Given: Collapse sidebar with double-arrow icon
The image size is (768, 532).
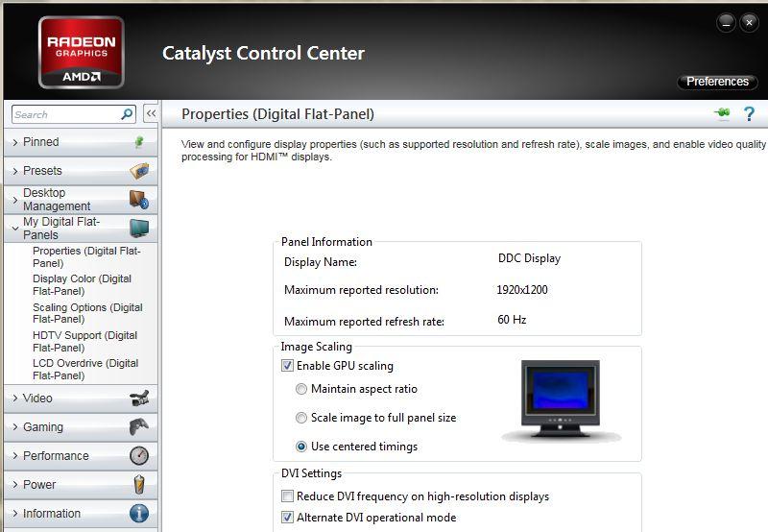Looking at the screenshot, I should (x=151, y=114).
